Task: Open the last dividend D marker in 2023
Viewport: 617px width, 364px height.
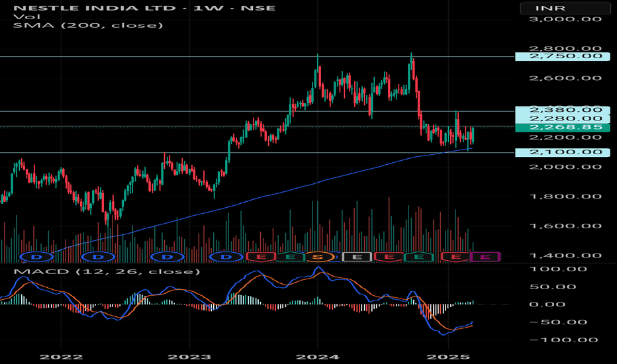Action: (x=226, y=257)
